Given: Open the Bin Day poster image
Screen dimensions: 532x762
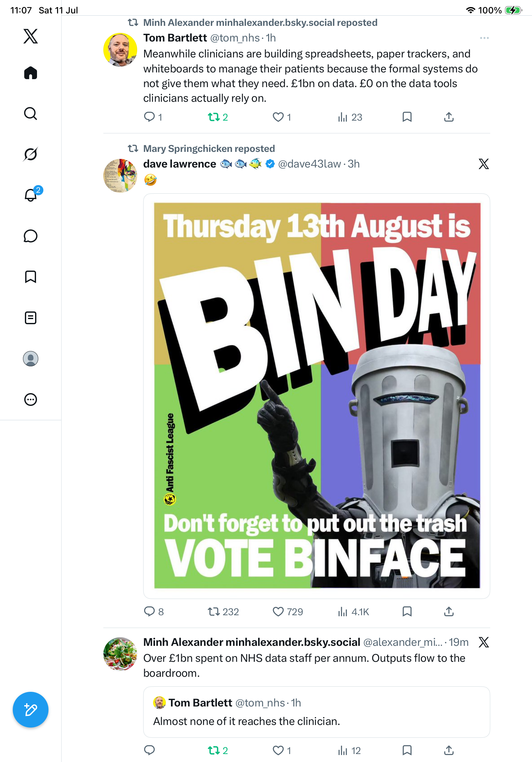Looking at the screenshot, I should click(316, 396).
